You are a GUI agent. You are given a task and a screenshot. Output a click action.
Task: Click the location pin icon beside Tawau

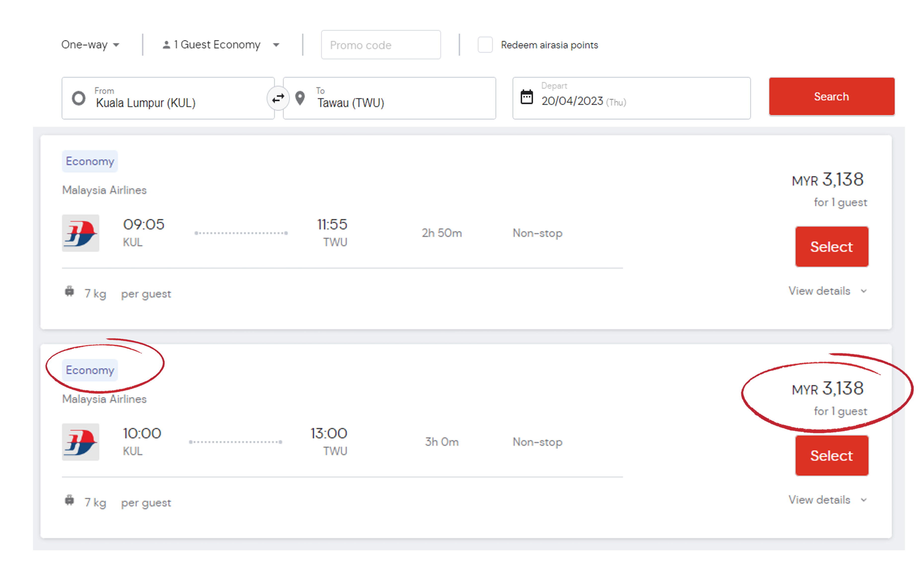300,98
